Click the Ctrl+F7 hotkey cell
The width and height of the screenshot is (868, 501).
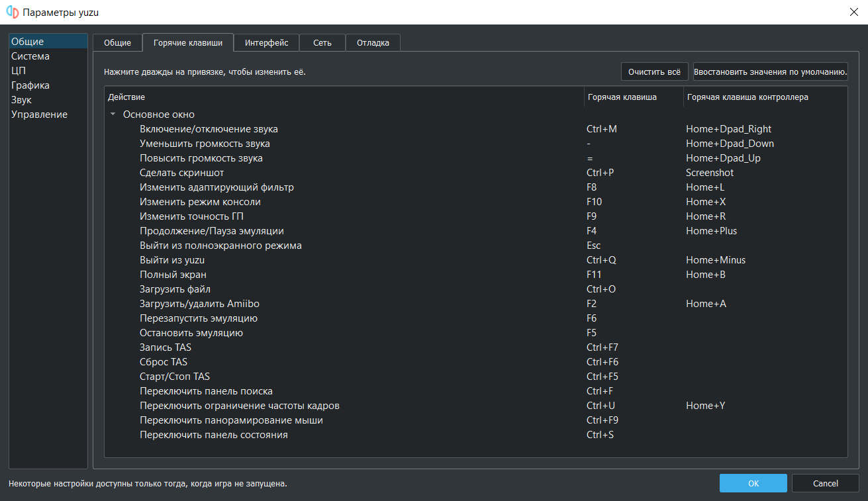(603, 347)
